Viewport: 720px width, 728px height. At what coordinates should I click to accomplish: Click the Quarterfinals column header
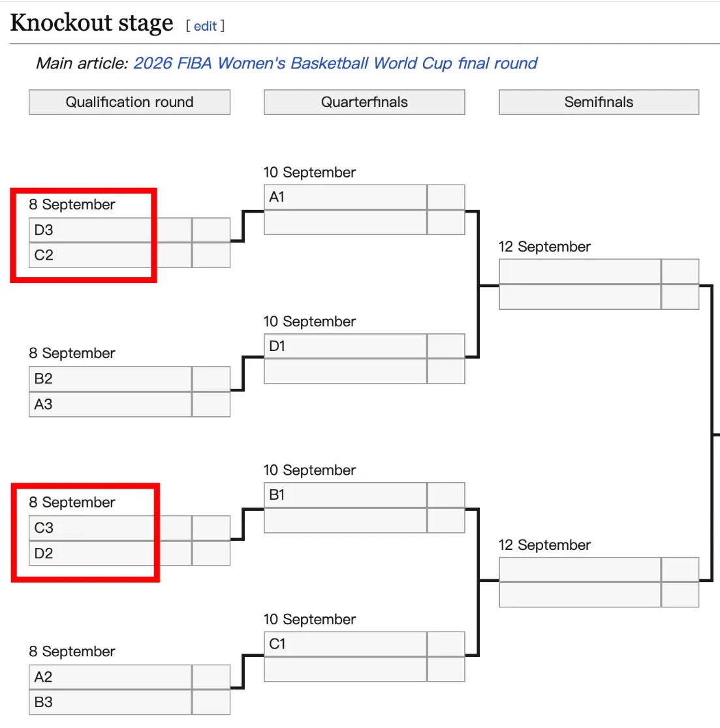(364, 102)
